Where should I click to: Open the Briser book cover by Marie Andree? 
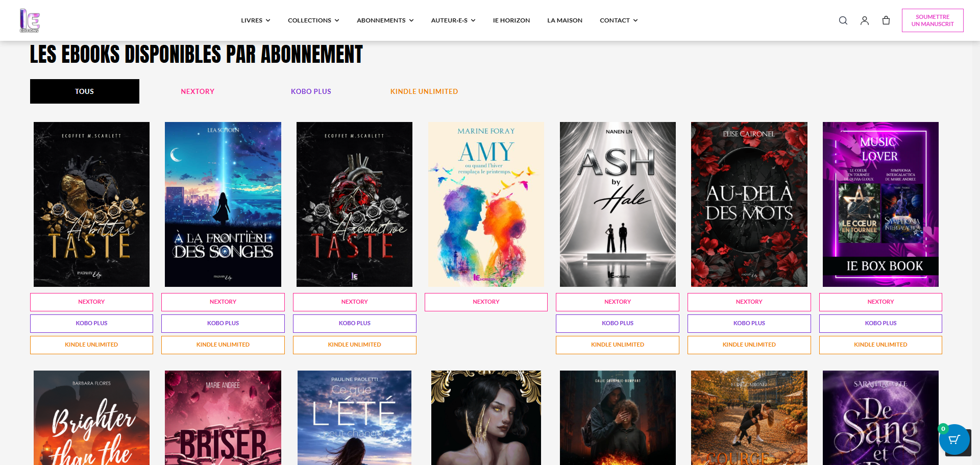pos(223,418)
